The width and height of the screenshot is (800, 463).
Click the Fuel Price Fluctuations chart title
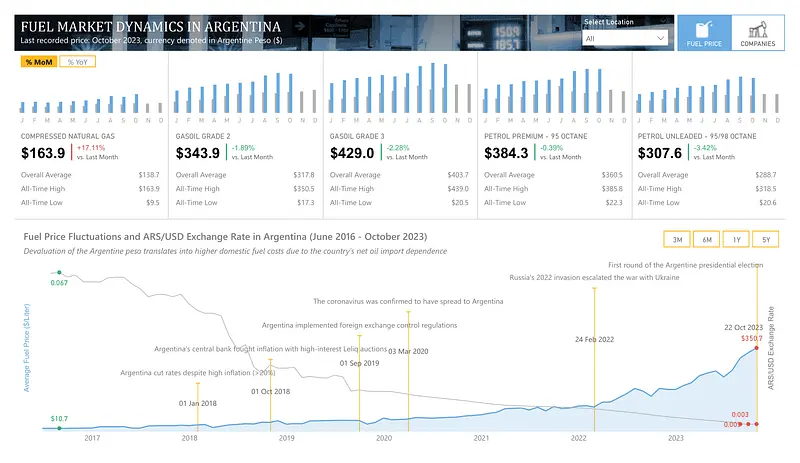(225, 236)
